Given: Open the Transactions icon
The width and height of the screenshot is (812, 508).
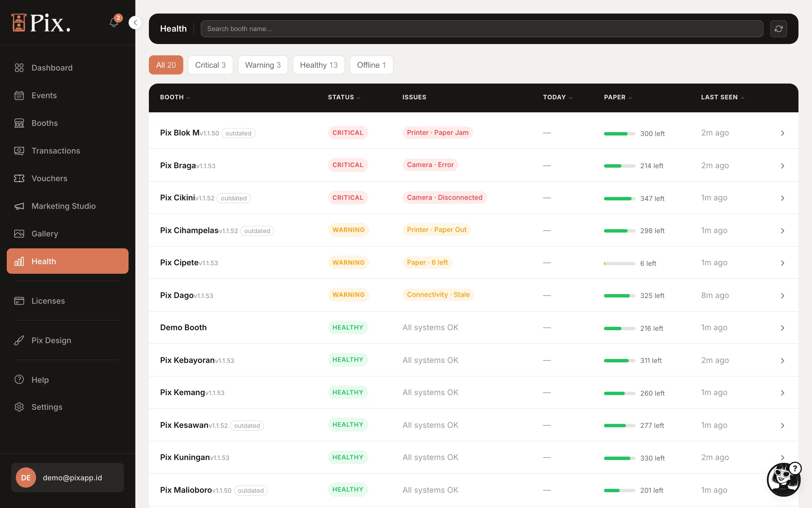Looking at the screenshot, I should pos(19,150).
